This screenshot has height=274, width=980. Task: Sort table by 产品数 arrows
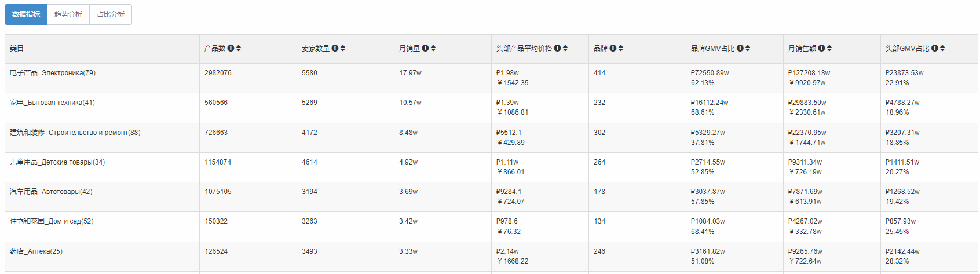pos(239,49)
